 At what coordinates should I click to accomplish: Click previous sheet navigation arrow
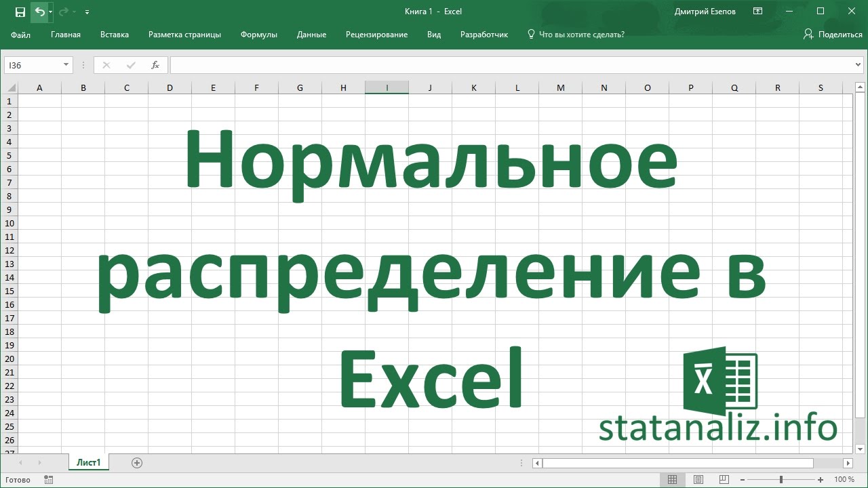(21, 463)
